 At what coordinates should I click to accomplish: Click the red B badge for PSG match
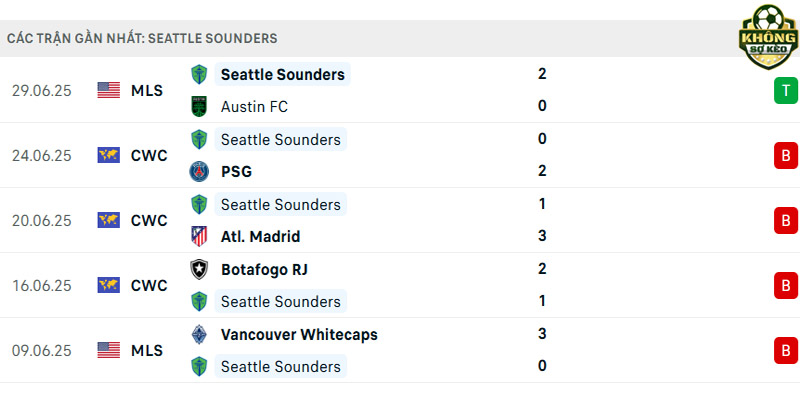[786, 156]
